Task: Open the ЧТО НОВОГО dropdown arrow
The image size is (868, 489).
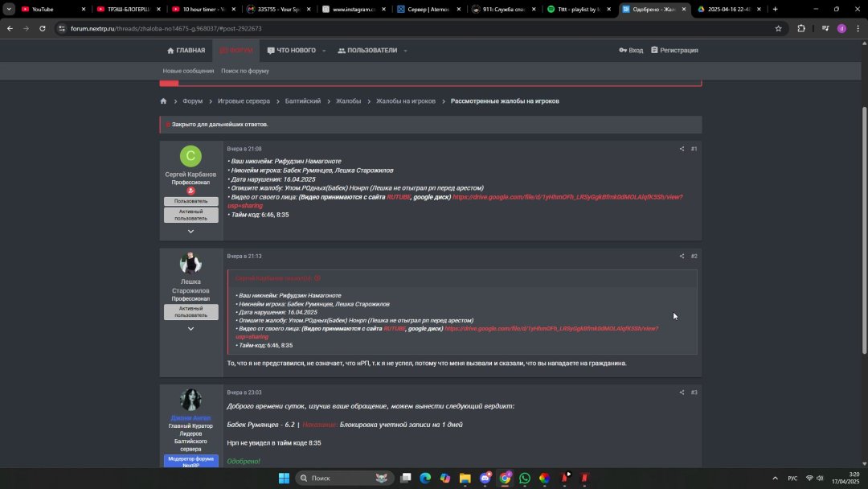Action: pos(324,51)
